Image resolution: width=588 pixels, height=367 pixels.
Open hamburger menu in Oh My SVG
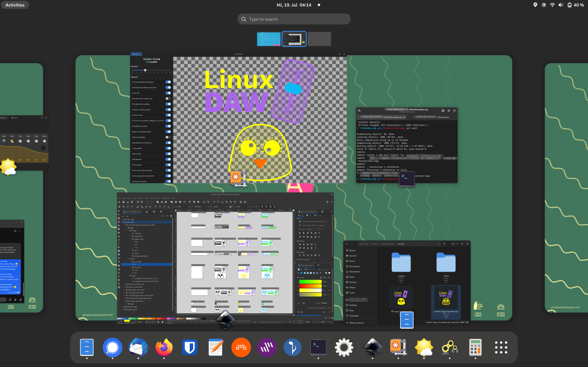pyautogui.click(x=340, y=54)
